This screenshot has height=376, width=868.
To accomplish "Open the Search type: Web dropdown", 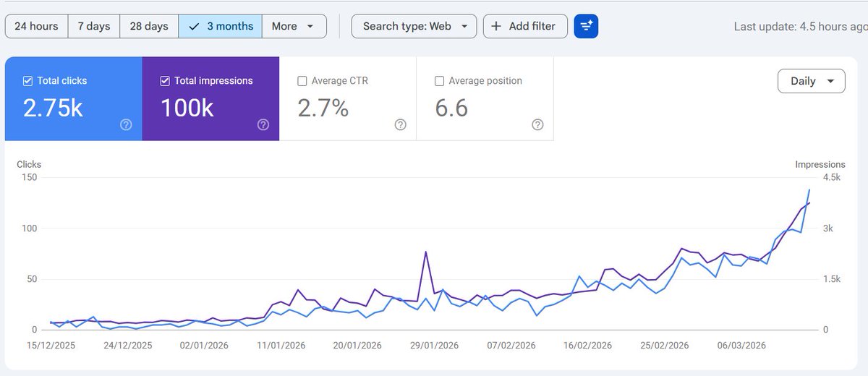I will 414,26.
